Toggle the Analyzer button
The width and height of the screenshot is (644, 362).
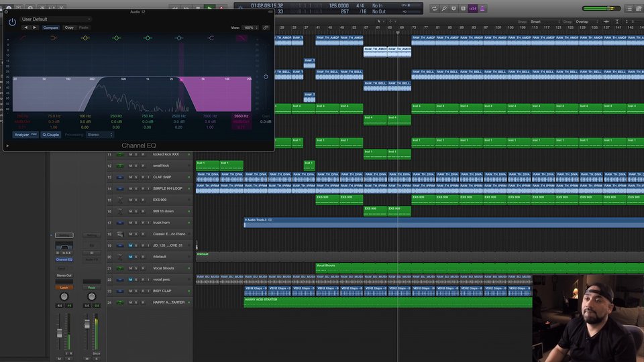25,135
